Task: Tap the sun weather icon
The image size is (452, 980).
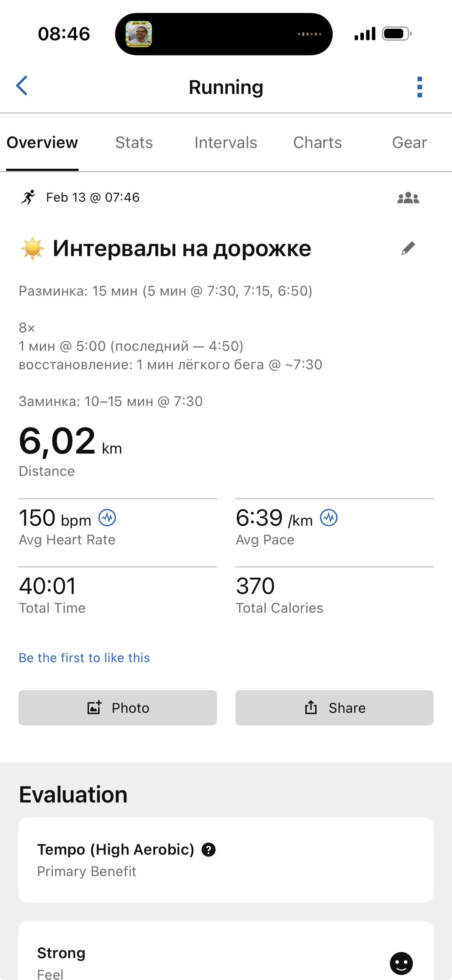Action: 33,248
